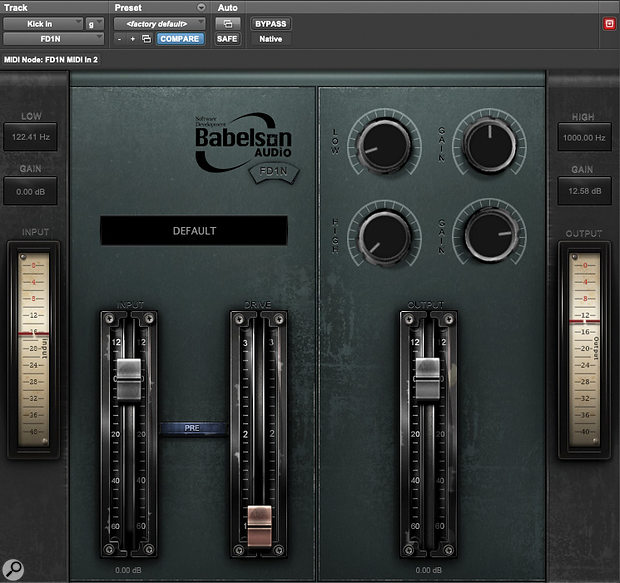
Task: Click the MIDI Node FD1N text
Action: coord(51,60)
